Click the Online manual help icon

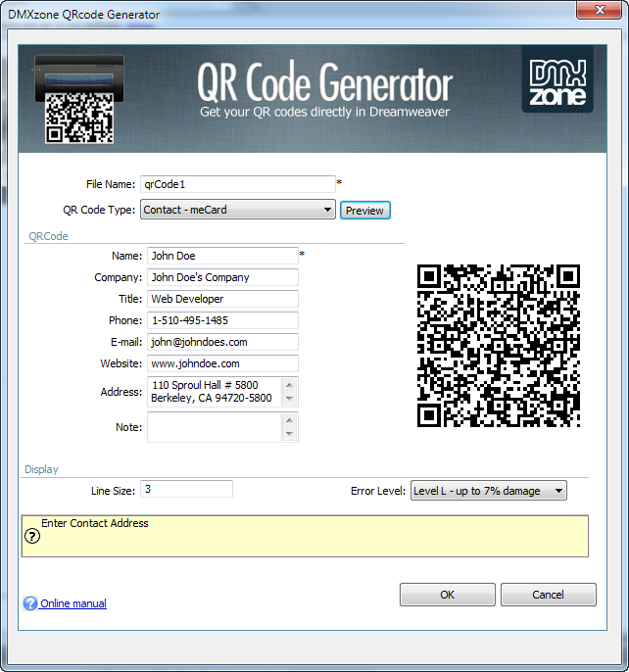pyautogui.click(x=30, y=603)
